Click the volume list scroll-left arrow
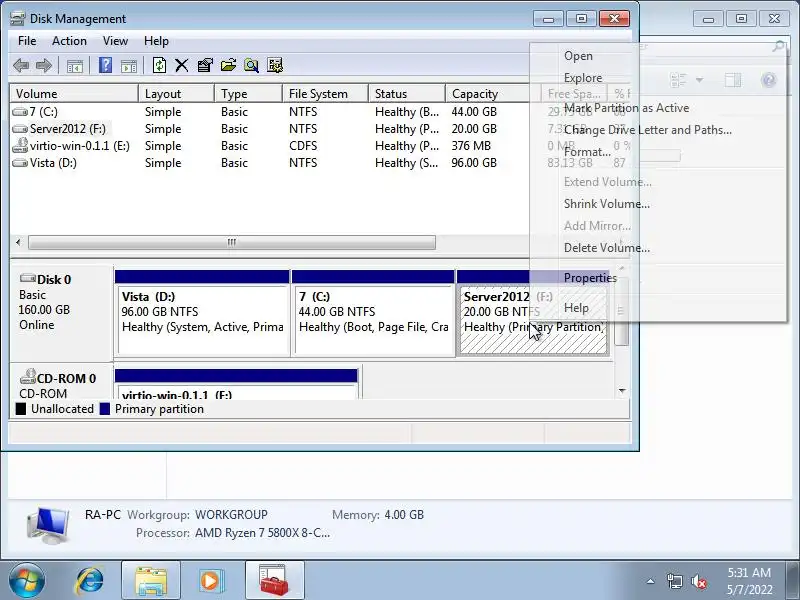This screenshot has height=600, width=800. 18,242
